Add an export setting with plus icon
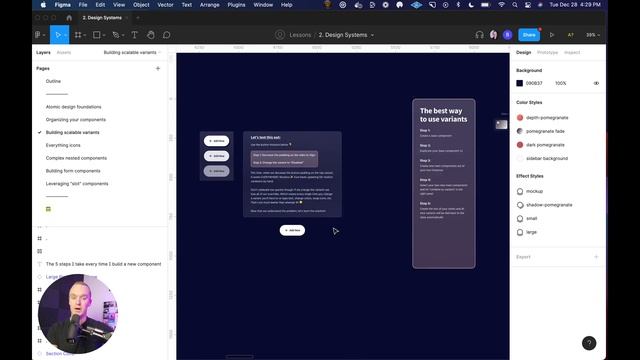Image resolution: width=640 pixels, height=360 pixels. click(x=596, y=257)
